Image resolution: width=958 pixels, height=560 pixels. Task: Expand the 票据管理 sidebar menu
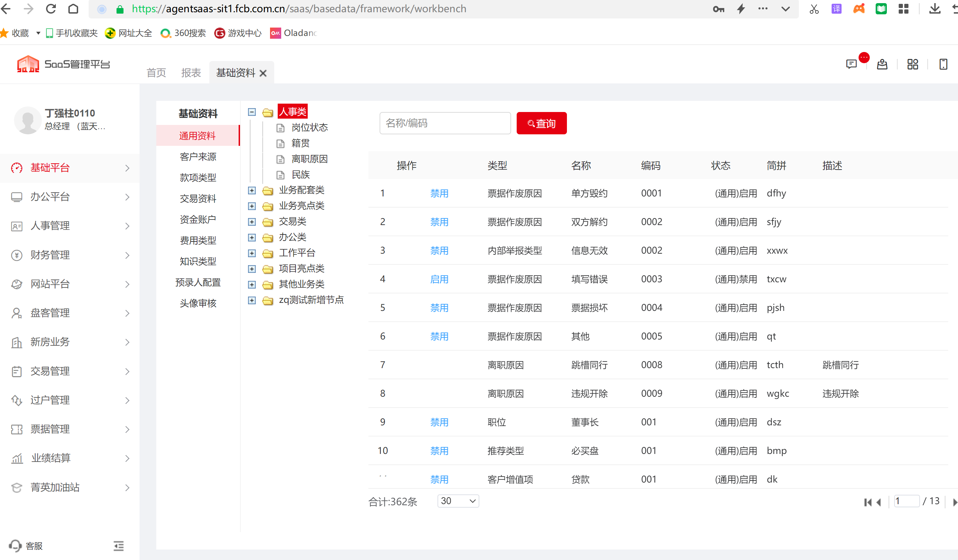pyautogui.click(x=69, y=429)
